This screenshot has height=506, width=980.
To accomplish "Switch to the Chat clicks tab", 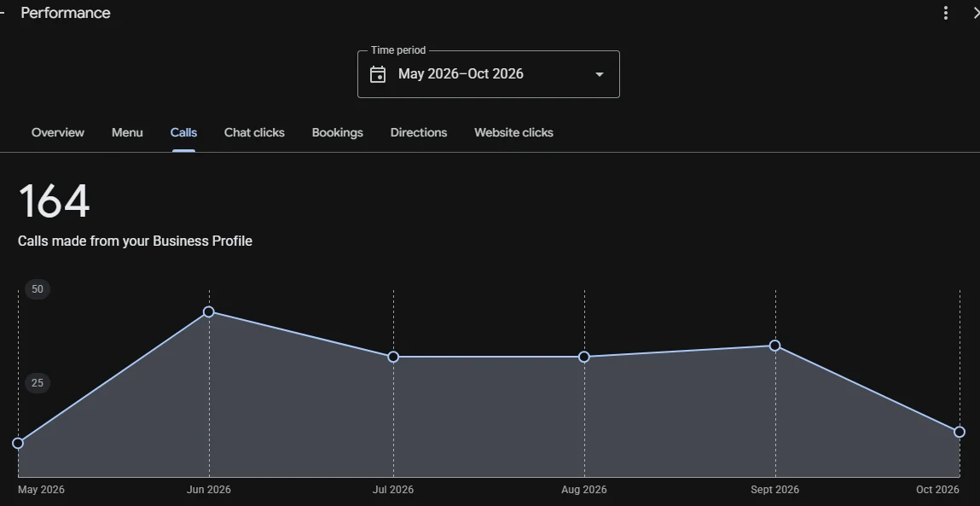I will [254, 132].
